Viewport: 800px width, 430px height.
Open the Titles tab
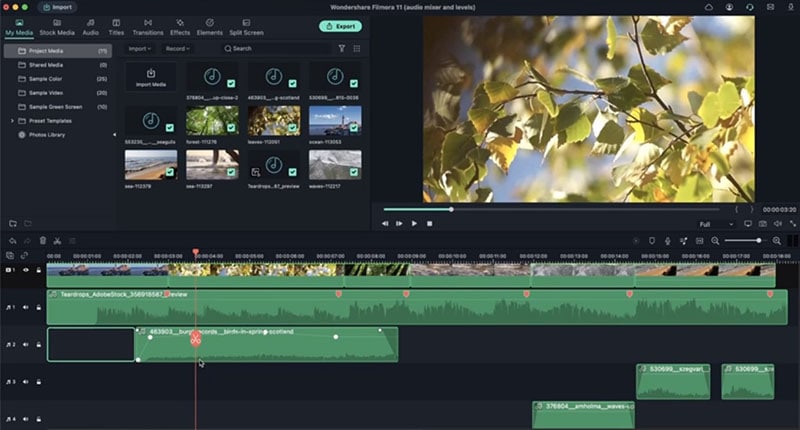point(116,28)
